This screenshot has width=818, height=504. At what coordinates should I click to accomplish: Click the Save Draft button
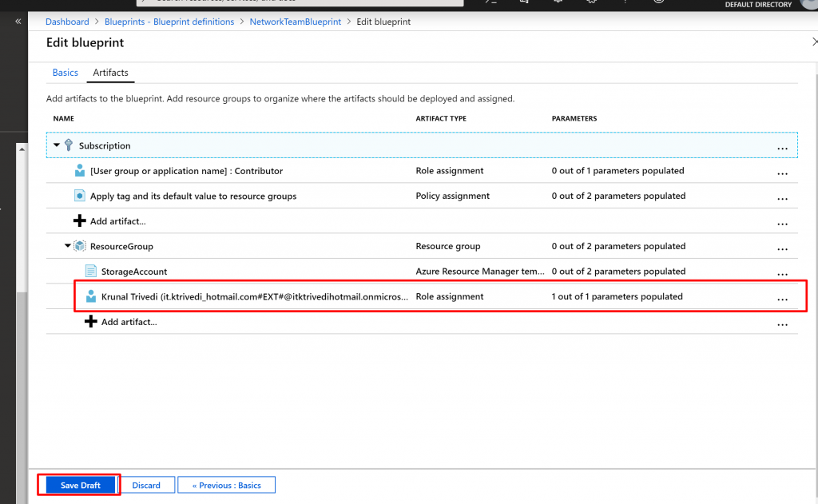[80, 485]
